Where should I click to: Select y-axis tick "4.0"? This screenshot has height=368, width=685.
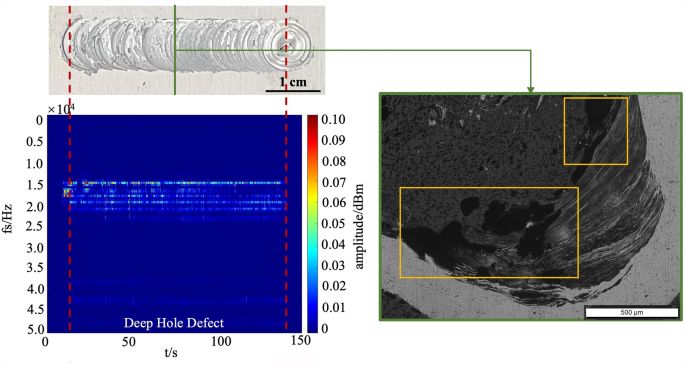click(35, 289)
